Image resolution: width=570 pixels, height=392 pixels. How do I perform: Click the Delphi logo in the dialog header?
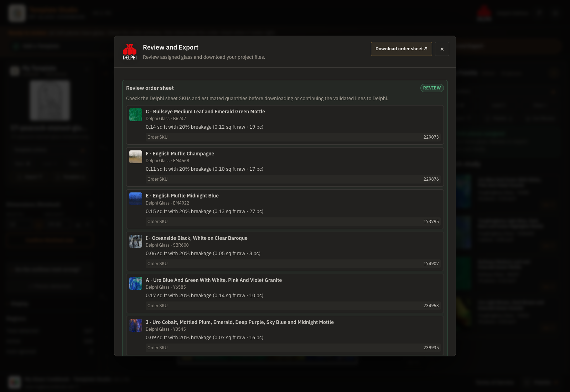tap(130, 52)
